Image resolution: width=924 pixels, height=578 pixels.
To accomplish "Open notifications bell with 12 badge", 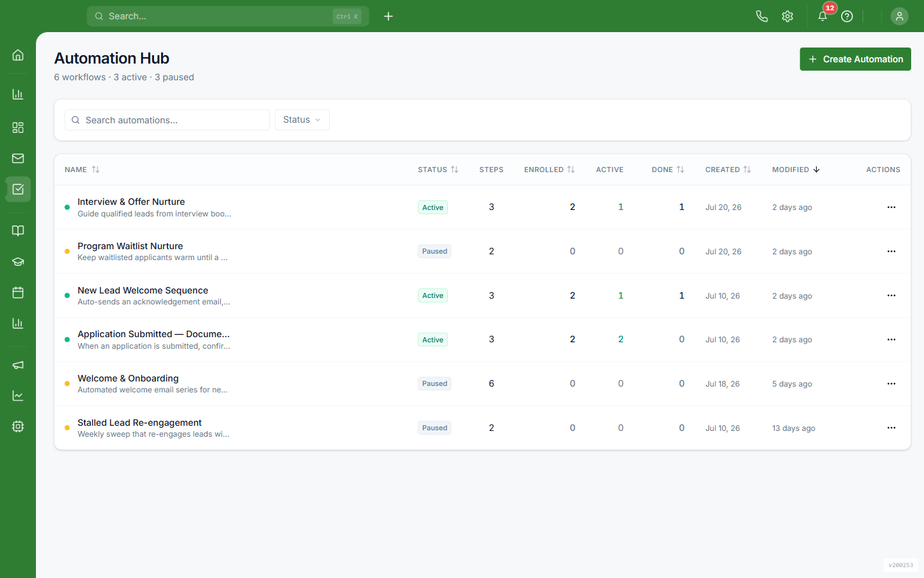I will tap(823, 16).
